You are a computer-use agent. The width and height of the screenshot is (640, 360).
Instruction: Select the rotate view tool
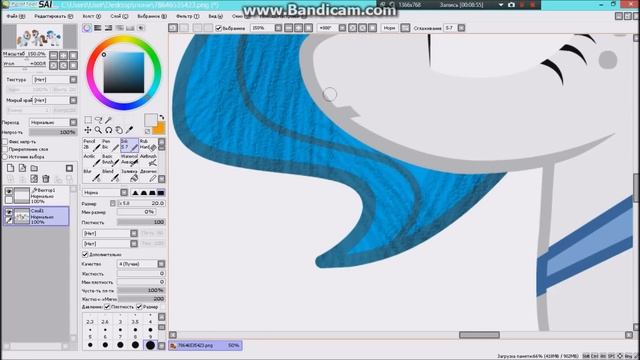pyautogui.click(x=109, y=130)
